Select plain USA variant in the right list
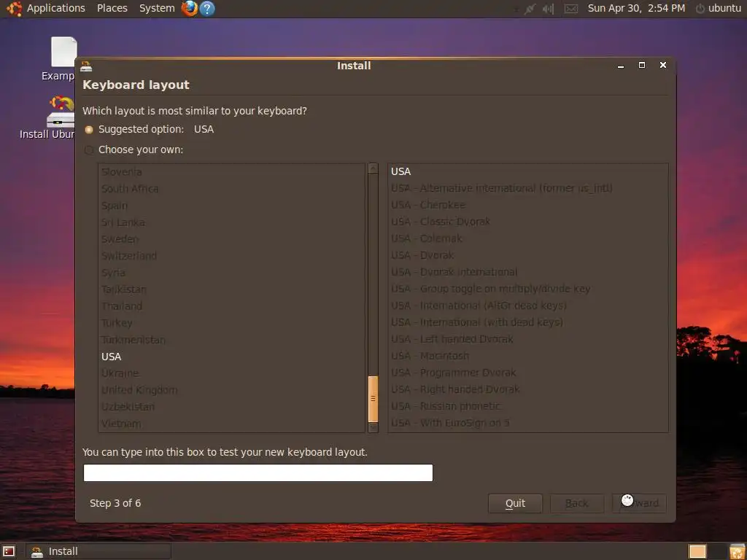 528,171
